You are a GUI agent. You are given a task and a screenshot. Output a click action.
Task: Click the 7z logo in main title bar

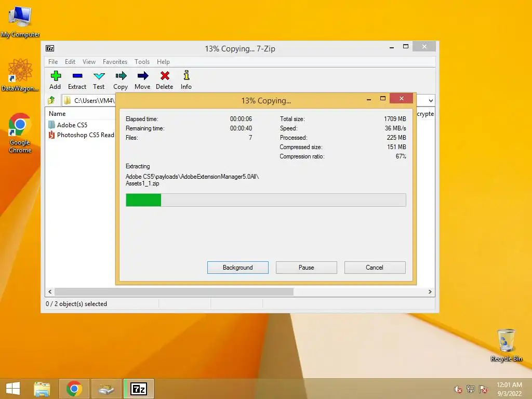[x=50, y=48]
